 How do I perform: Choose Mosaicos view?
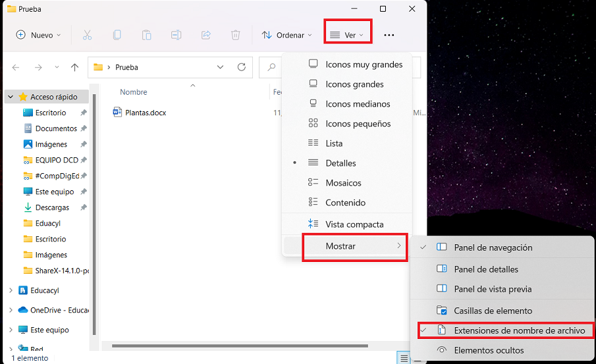click(x=346, y=183)
